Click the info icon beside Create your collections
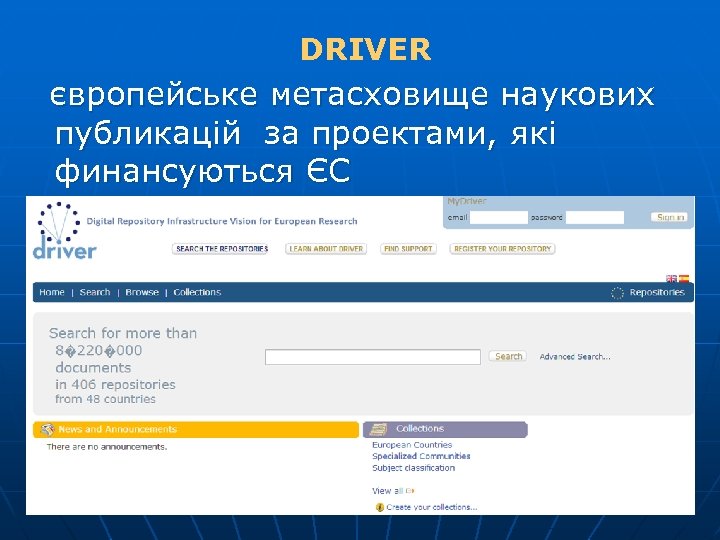Screen dimensions: 720x540 (x=379, y=507)
